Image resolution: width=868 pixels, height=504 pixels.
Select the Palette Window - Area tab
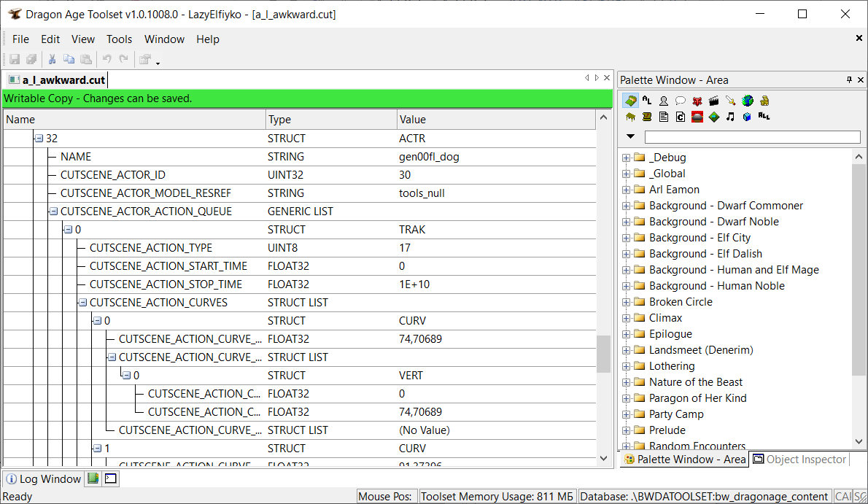pos(685,459)
